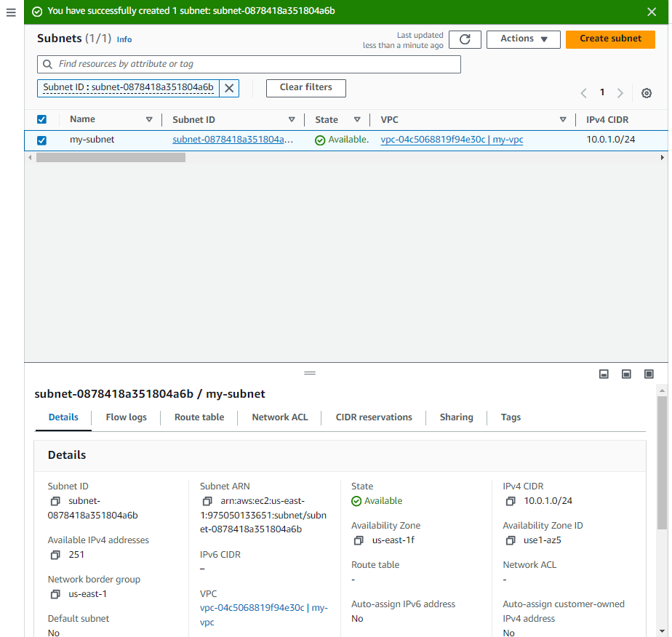Switch to the Sharing tab
Image resolution: width=672 pixels, height=637 pixels.
[x=457, y=417]
